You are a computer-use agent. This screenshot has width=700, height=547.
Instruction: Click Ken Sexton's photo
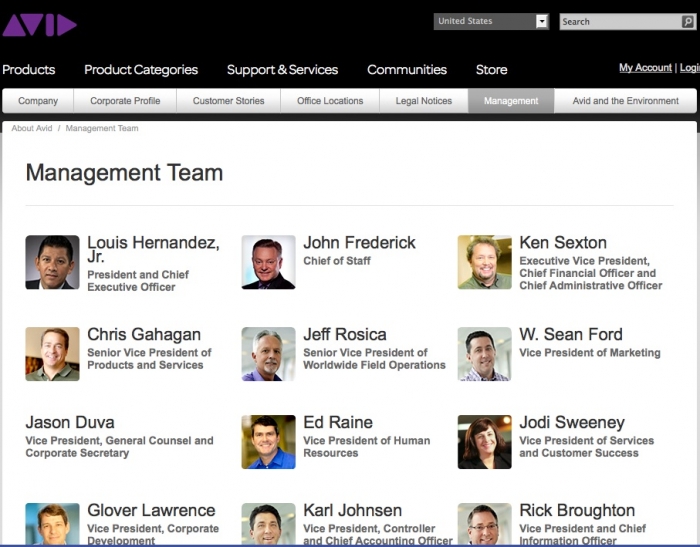click(x=484, y=262)
